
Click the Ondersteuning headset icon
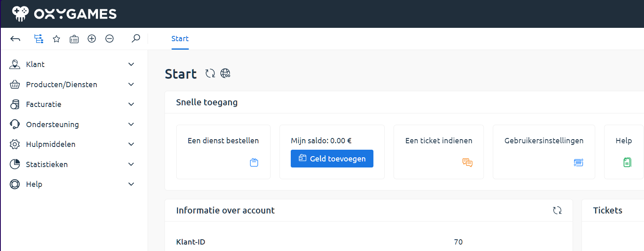pyautogui.click(x=15, y=124)
